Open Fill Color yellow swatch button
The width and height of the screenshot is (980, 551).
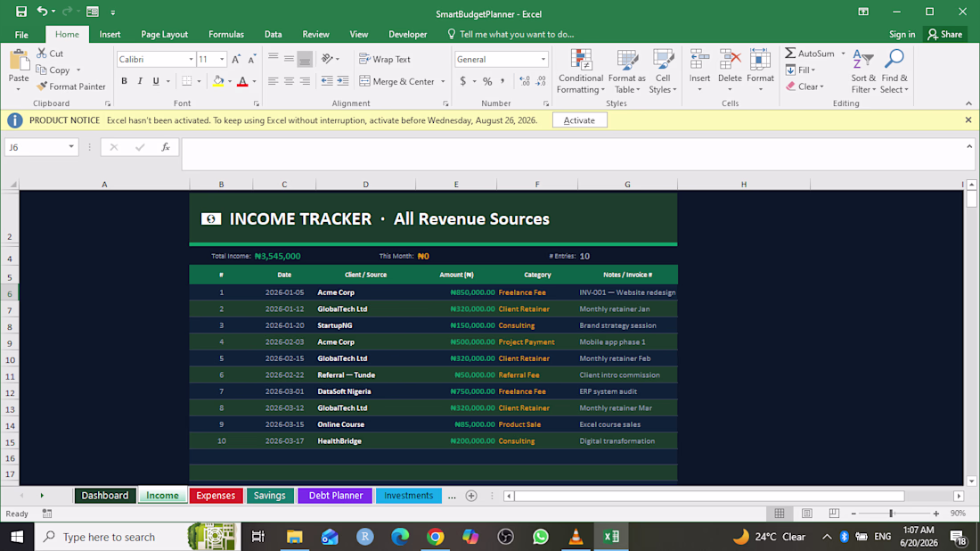(x=218, y=81)
